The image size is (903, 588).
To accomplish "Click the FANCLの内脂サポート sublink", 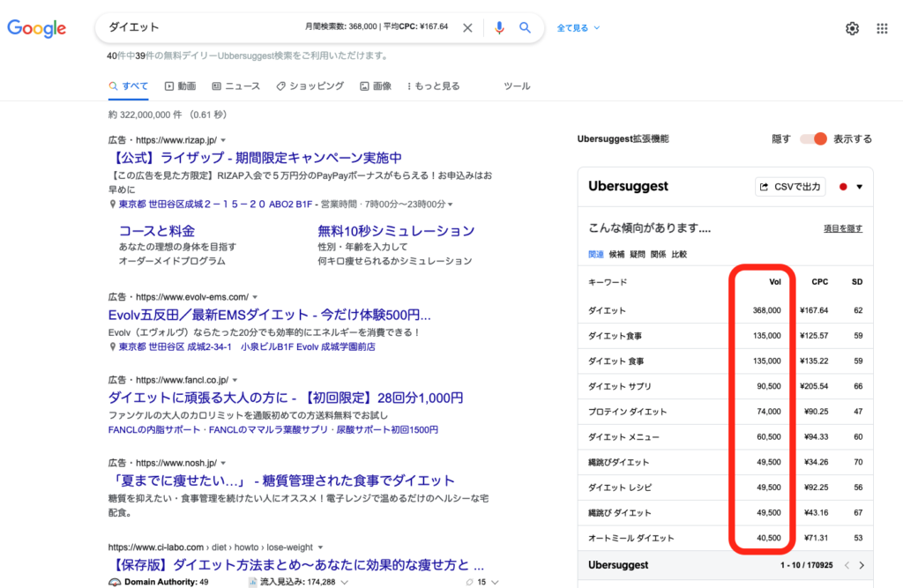I will pos(153,430).
